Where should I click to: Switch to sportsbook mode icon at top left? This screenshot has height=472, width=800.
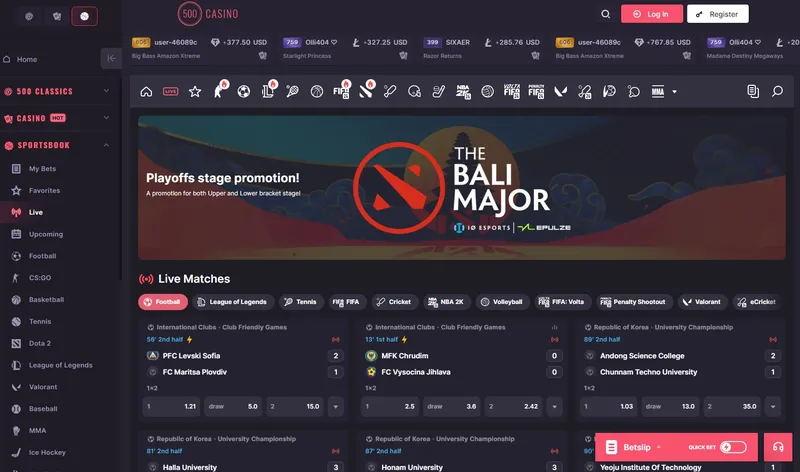[84, 16]
